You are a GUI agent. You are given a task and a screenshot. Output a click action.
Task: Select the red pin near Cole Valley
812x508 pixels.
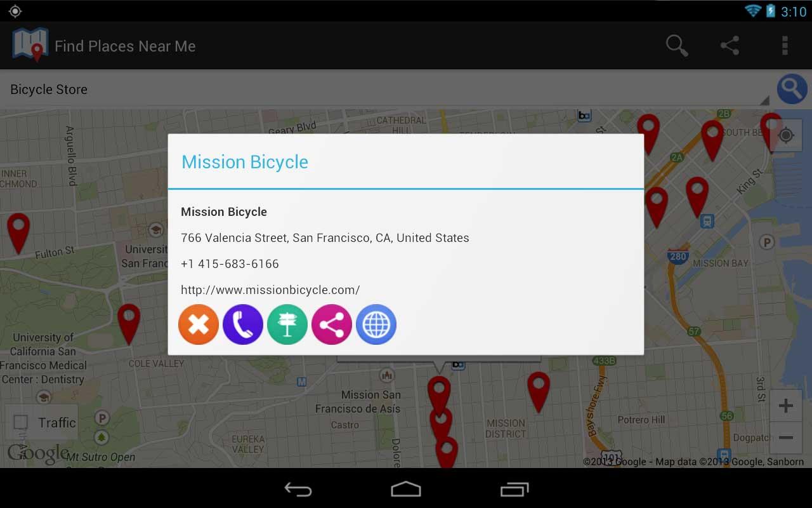[x=129, y=323]
